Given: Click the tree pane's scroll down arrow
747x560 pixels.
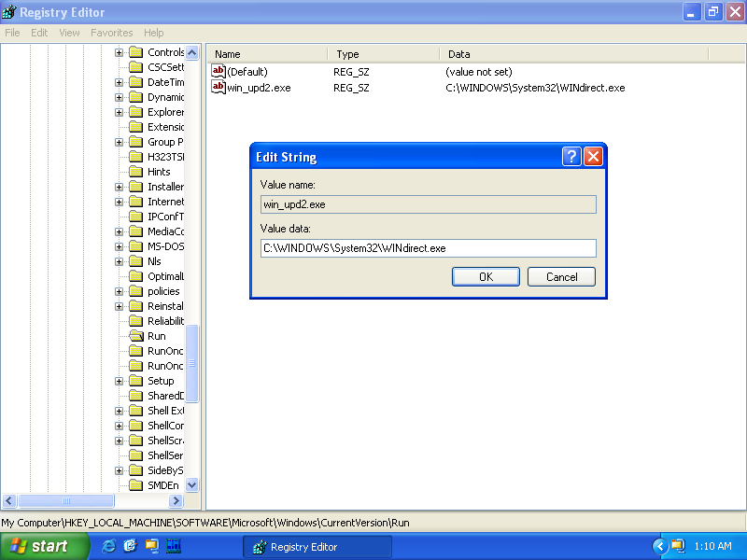Looking at the screenshot, I should pos(192,485).
